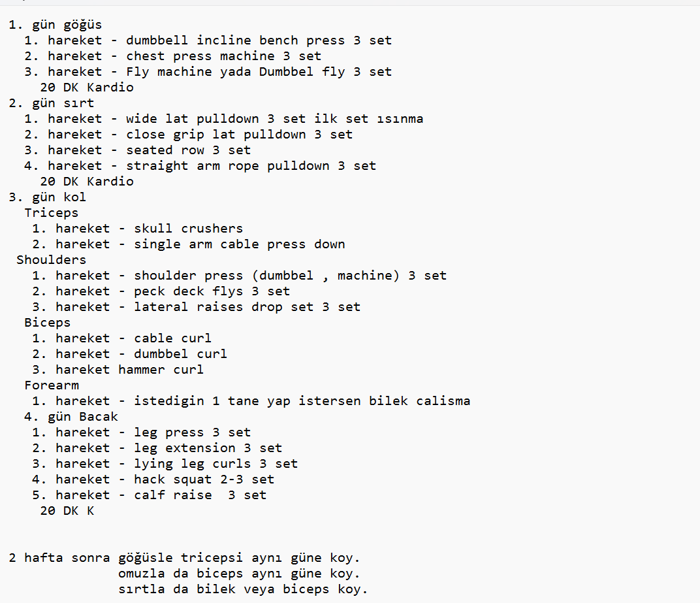The width and height of the screenshot is (700, 603).
Task: Click the hack squat 2-3 set line
Action: click(x=153, y=480)
